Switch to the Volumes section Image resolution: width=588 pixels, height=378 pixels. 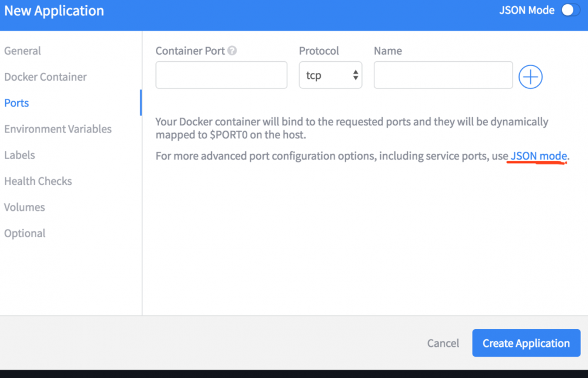tap(24, 207)
